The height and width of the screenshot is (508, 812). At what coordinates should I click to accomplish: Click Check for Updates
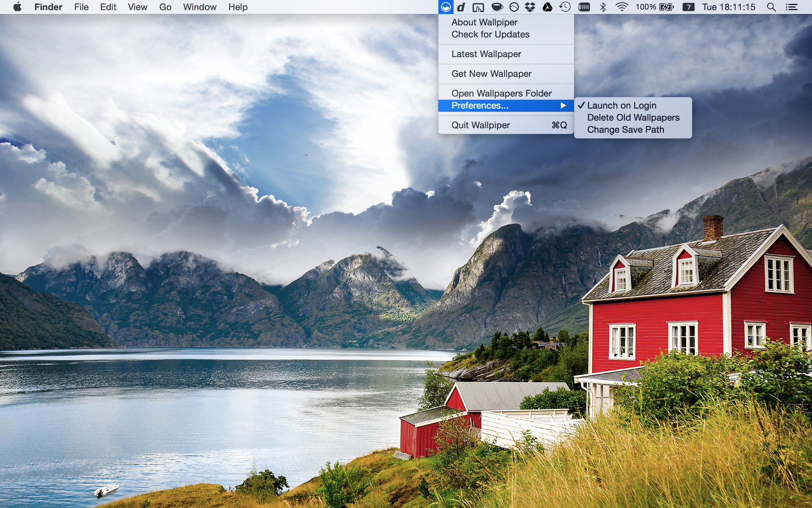pyautogui.click(x=490, y=34)
